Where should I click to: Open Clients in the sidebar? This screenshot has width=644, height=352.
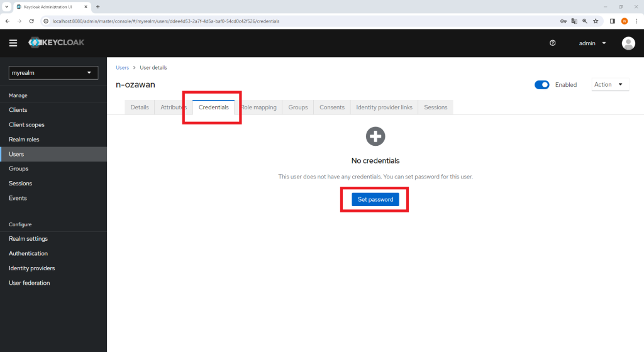pyautogui.click(x=53, y=110)
